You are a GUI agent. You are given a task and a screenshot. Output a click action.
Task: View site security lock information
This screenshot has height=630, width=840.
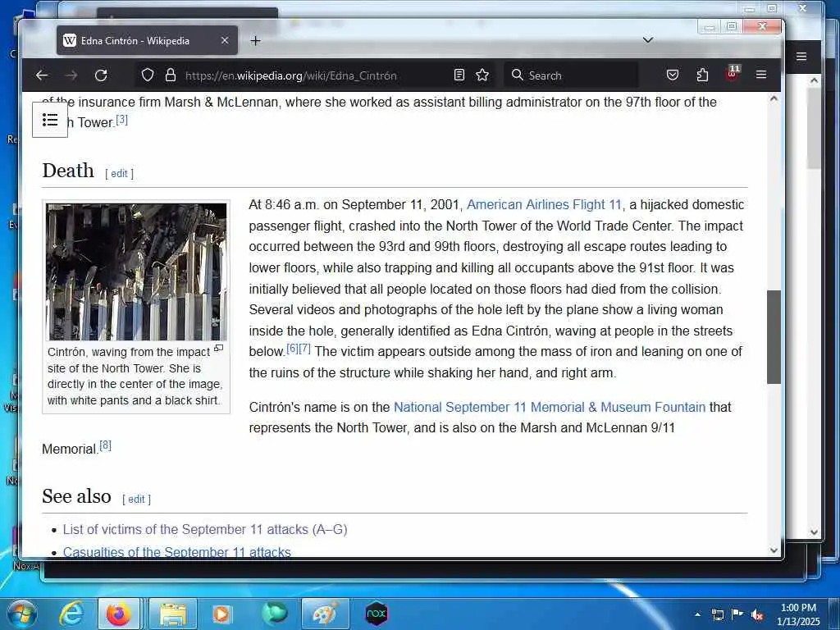[171, 75]
